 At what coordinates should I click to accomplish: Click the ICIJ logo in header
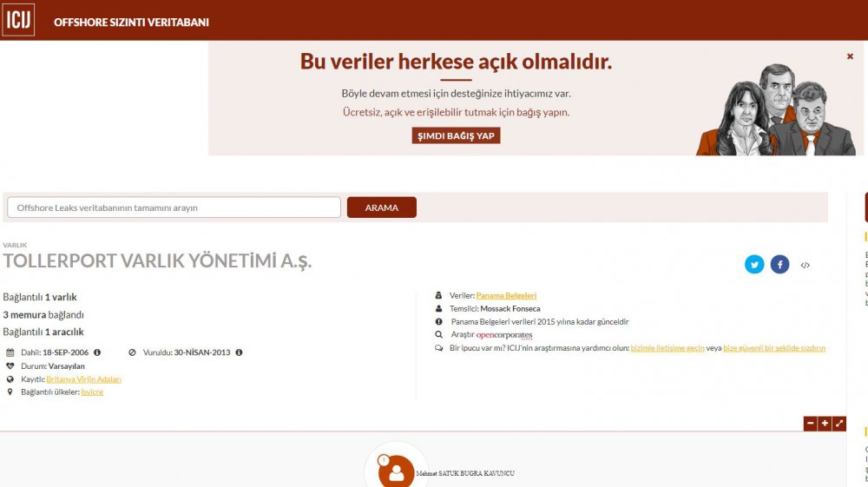18,20
